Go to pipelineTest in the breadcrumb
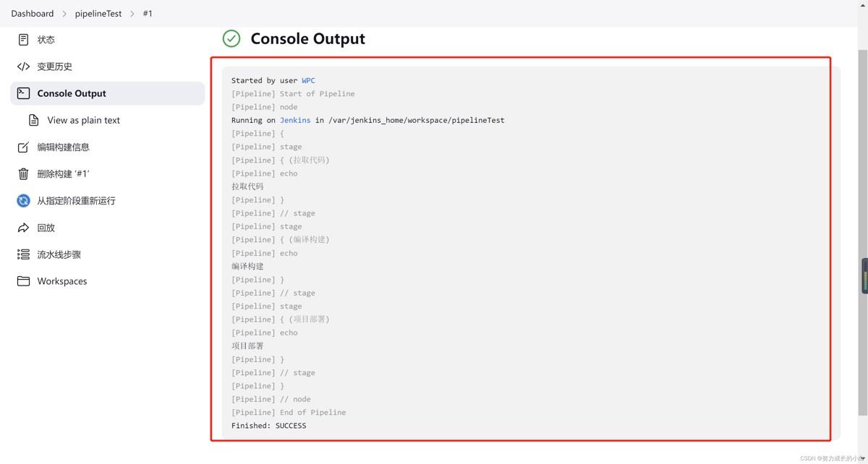 pyautogui.click(x=98, y=14)
